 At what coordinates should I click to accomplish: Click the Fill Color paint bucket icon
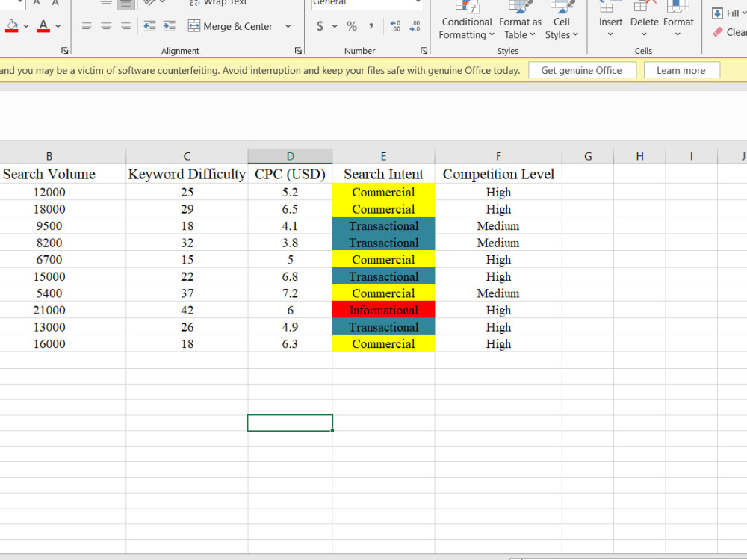point(12,25)
